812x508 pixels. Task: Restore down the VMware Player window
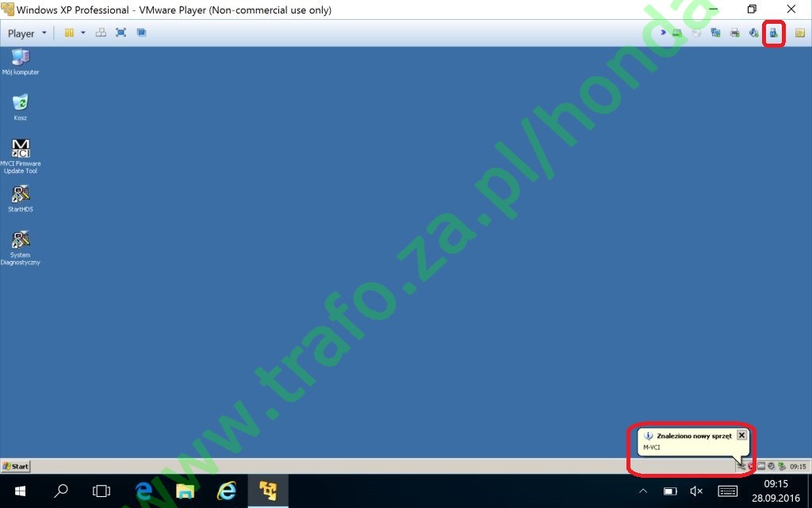752,10
